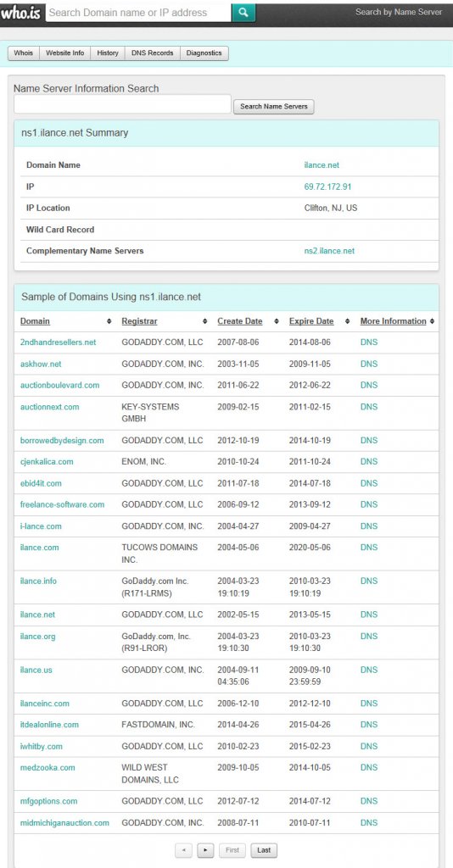Click the Search Name Servers button
Image resolution: width=453 pixels, height=868 pixels.
click(273, 106)
